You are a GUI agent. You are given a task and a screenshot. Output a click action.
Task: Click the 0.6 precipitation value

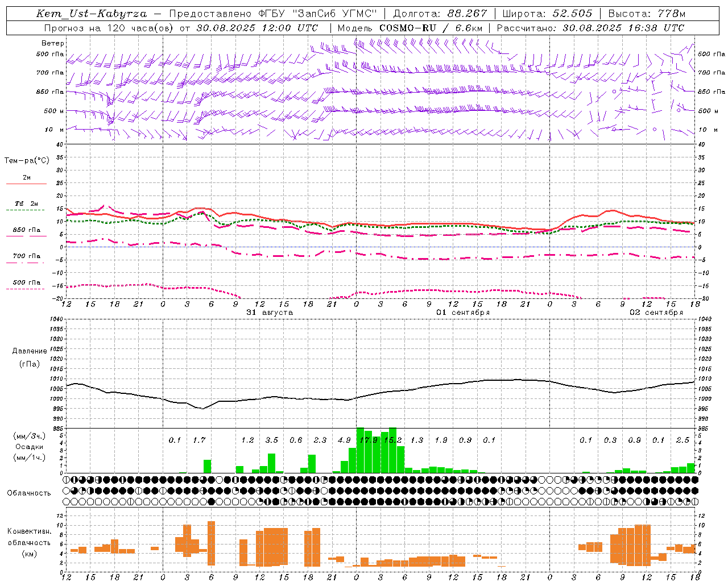click(296, 440)
